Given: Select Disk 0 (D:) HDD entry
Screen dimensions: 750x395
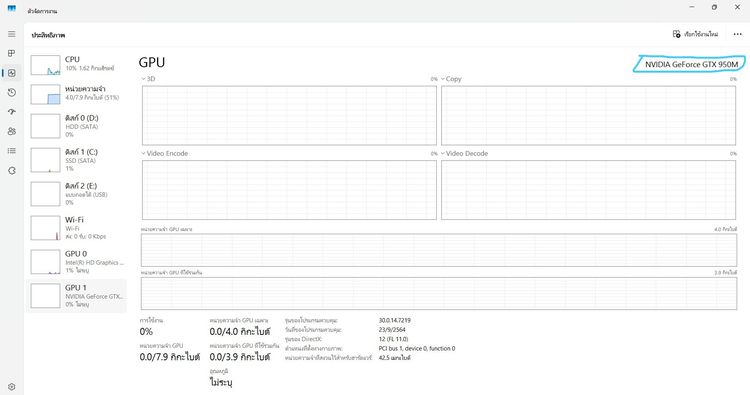Looking at the screenshot, I should coord(77,126).
